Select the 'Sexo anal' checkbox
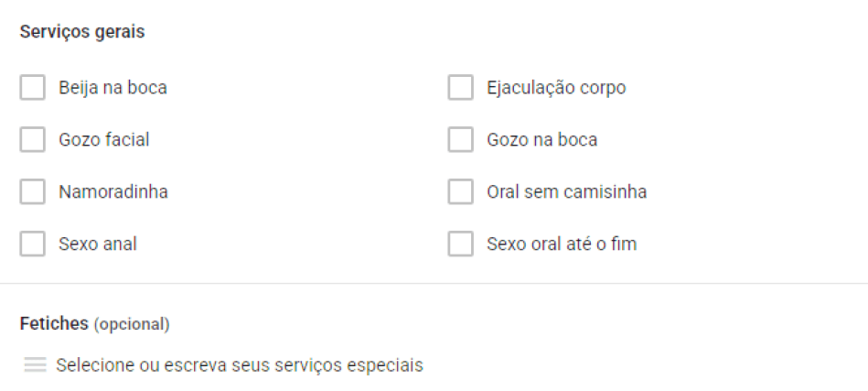The height and width of the screenshot is (391, 868). point(33,244)
